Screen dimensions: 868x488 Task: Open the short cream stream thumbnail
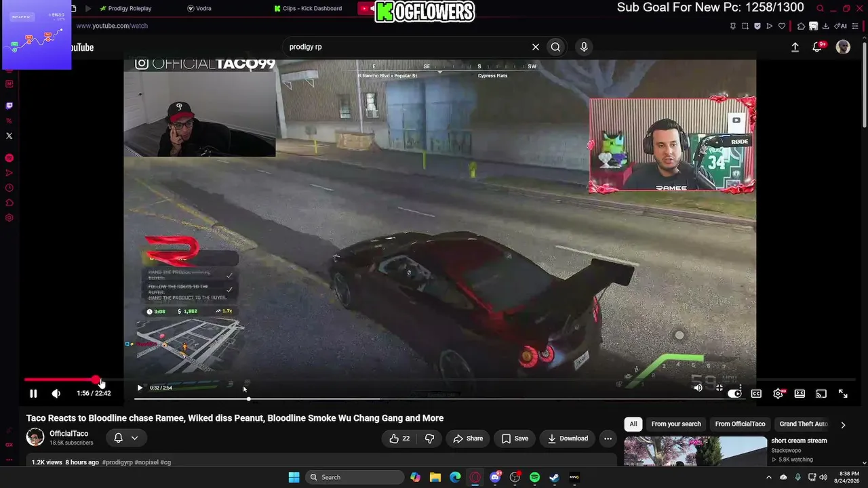coord(695,451)
